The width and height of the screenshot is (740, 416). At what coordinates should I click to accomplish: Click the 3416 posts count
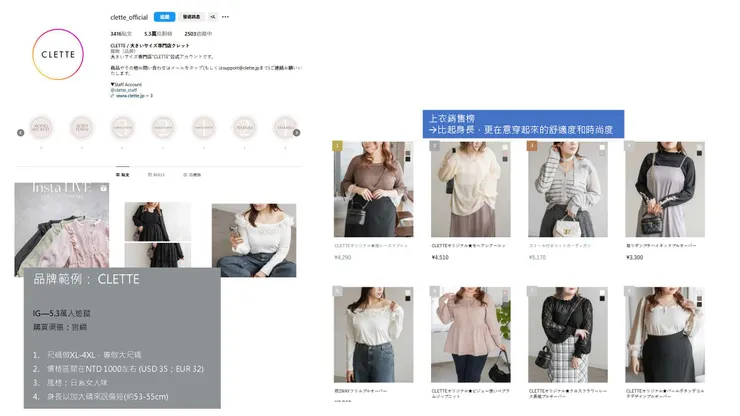121,34
